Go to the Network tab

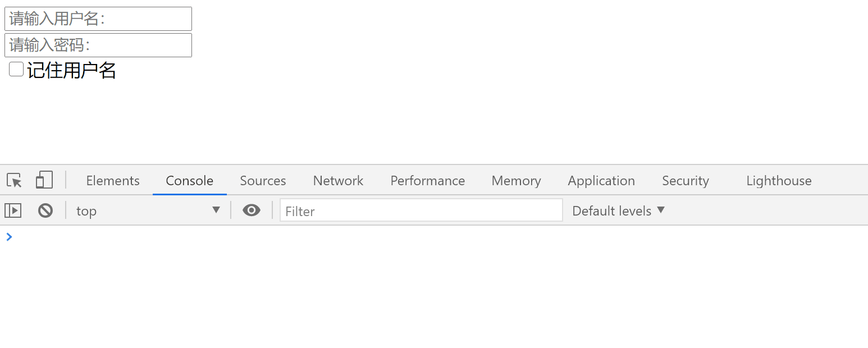tap(338, 181)
